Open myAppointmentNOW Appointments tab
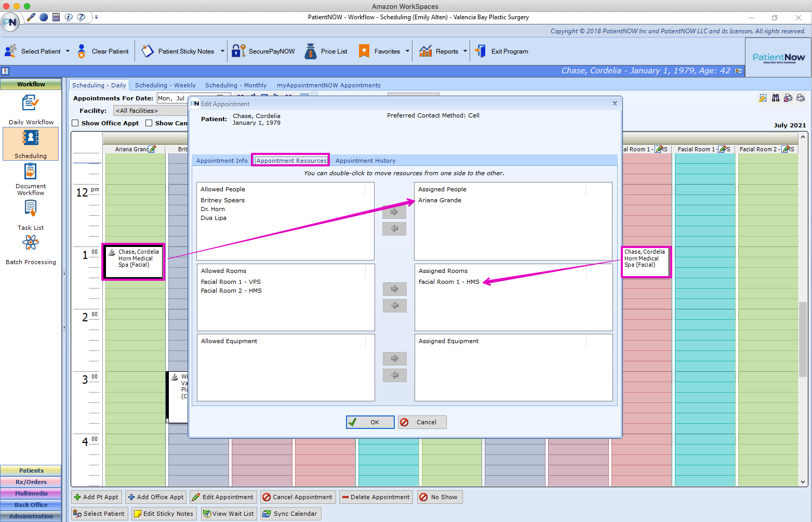The width and height of the screenshot is (812, 522). 328,85
